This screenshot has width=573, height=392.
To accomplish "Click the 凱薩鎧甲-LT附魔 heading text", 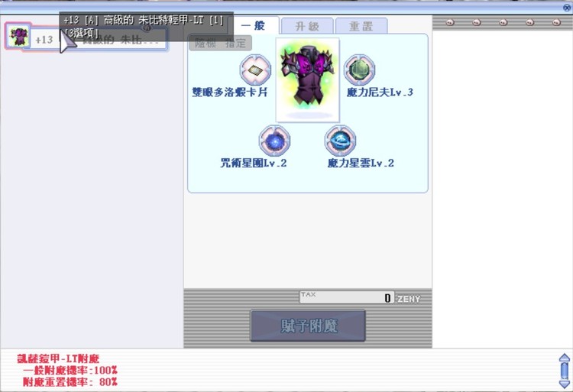I will pyautogui.click(x=58, y=358).
